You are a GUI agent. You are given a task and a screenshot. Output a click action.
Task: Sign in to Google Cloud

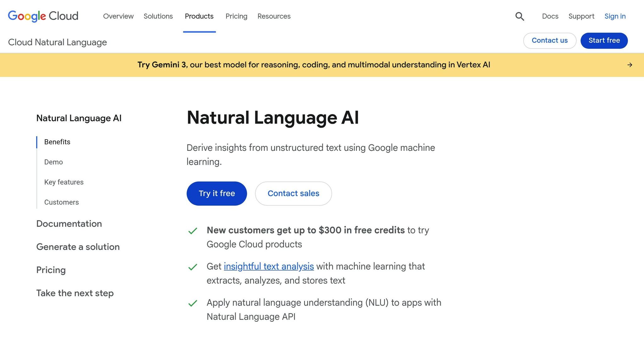(615, 16)
